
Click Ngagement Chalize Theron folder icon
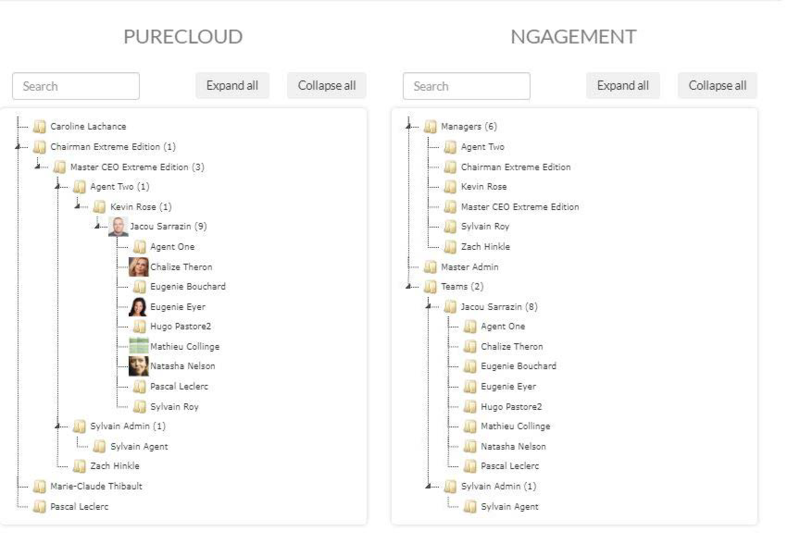point(470,346)
